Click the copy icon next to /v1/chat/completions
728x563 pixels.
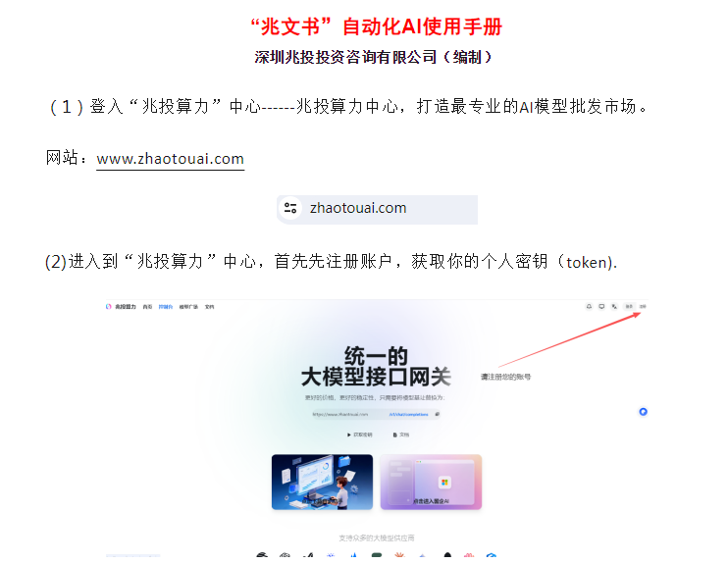pos(437,414)
